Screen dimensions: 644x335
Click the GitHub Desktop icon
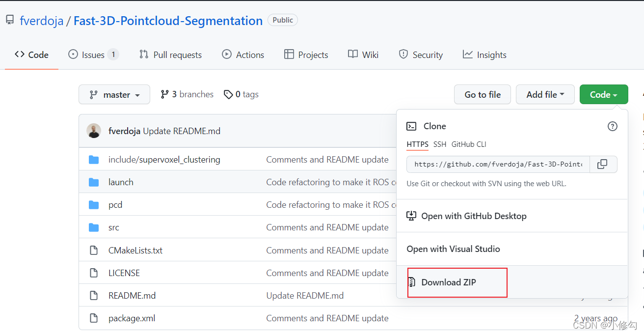coord(412,216)
